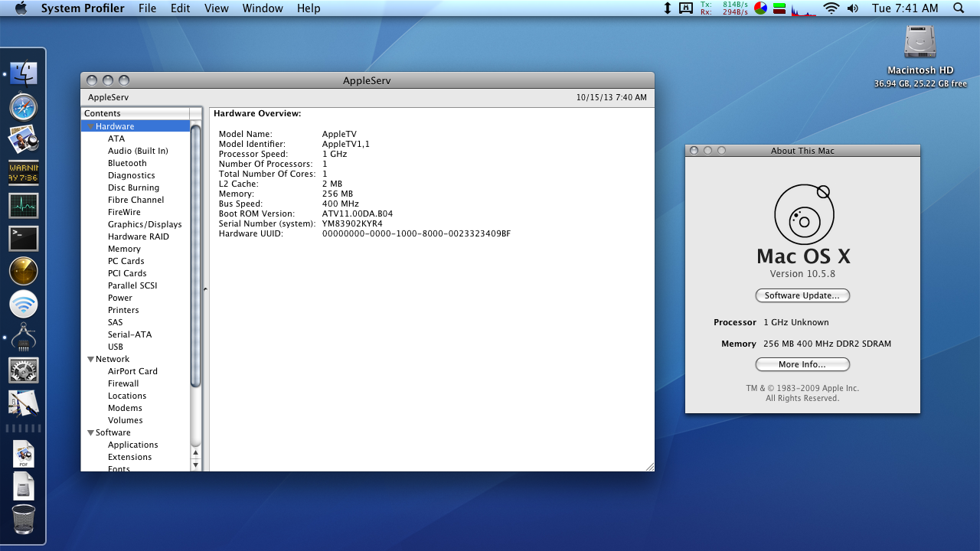Open the volume control in menu bar
This screenshot has width=980, height=551.
[x=853, y=8]
